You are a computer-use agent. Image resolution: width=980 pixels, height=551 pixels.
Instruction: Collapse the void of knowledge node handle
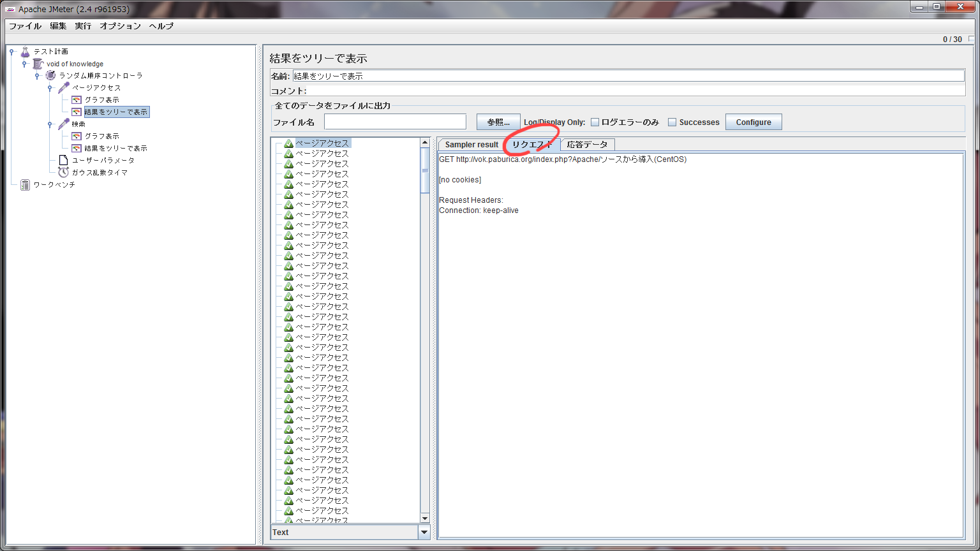tap(24, 64)
